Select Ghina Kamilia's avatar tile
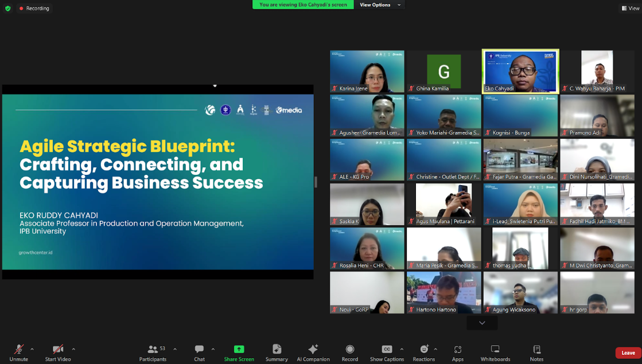Screen dimensions: 642x364 point(444,72)
